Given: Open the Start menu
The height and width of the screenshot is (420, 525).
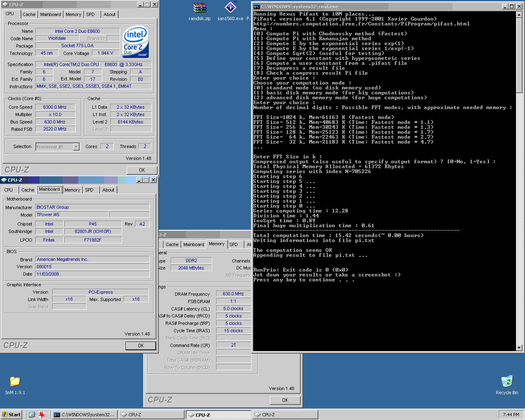Looking at the screenshot, I should [x=11, y=415].
